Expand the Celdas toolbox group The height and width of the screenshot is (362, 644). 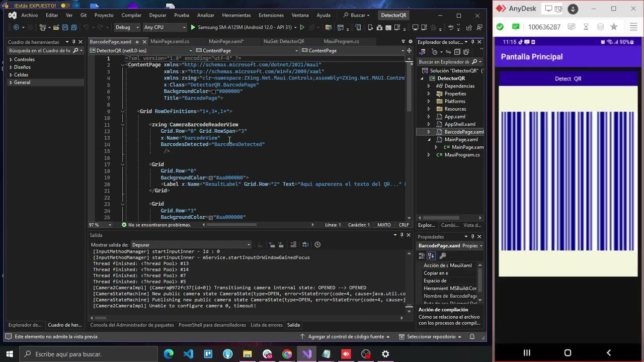pyautogui.click(x=11, y=74)
